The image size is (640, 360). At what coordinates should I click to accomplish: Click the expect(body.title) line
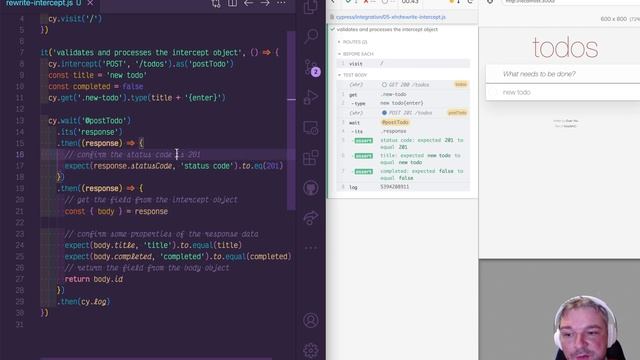(153, 245)
